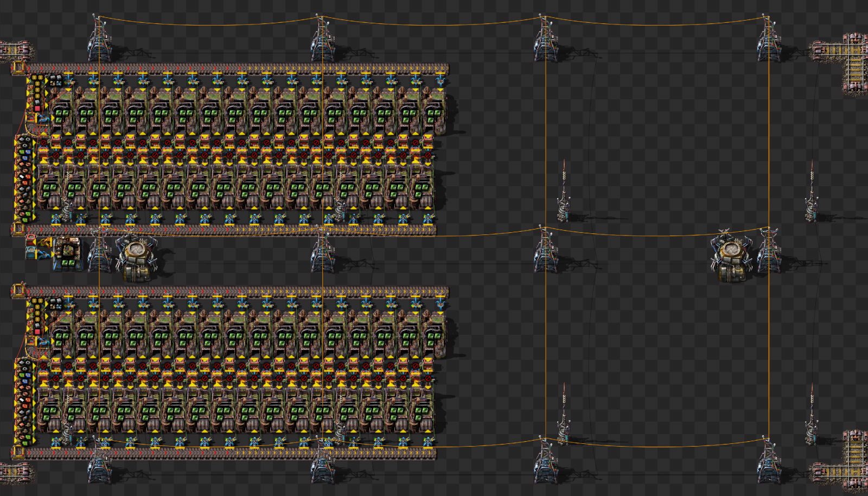This screenshot has height=496, width=868.
Task: Select the tall upper-left lightning rod in the empty area
Action: pos(564,191)
